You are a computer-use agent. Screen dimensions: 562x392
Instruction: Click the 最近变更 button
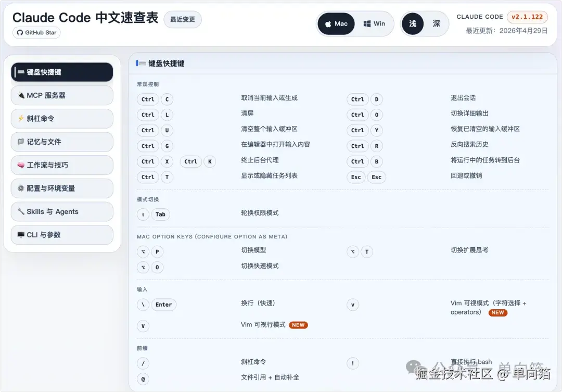click(x=183, y=19)
